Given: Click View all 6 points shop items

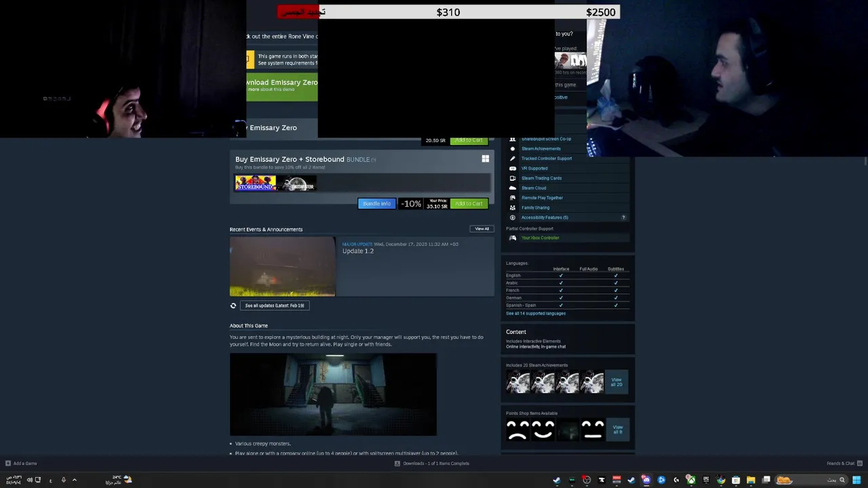Looking at the screenshot, I should tap(617, 429).
